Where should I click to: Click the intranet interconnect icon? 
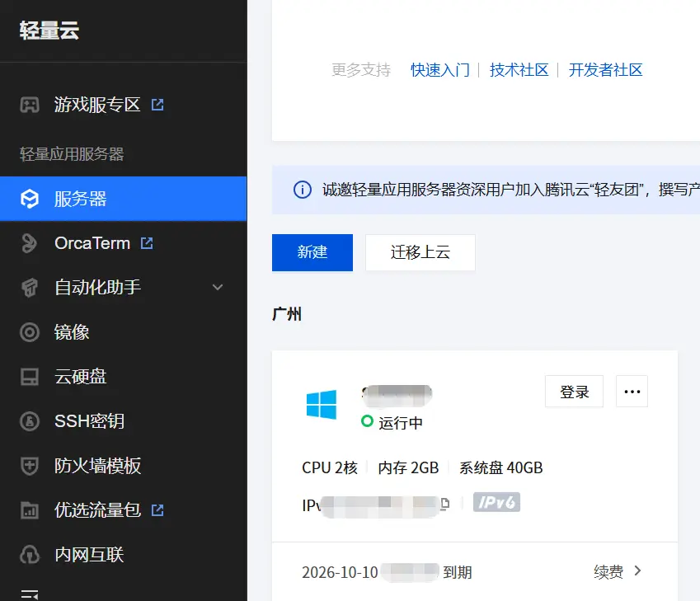[30, 555]
